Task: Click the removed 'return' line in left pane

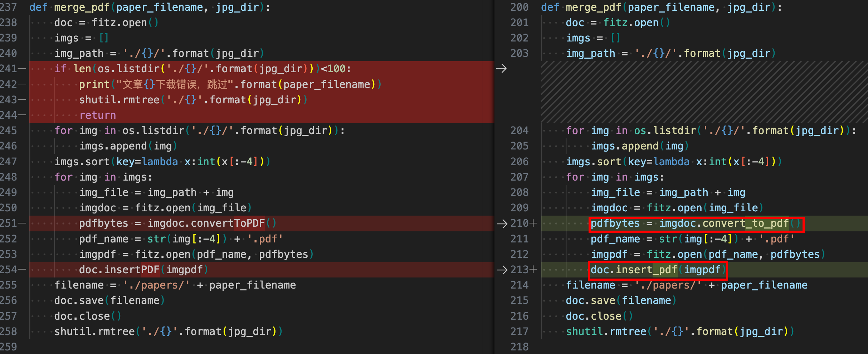Action: (98, 115)
